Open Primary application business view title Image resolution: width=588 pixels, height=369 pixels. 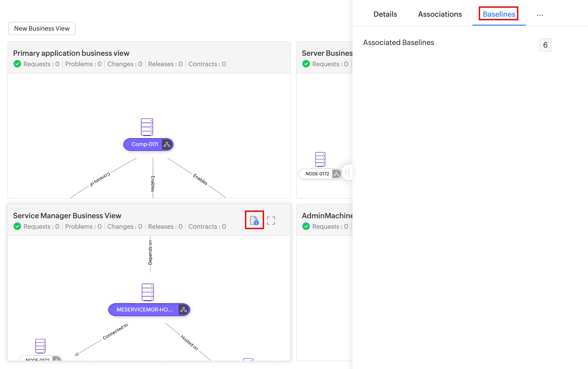pyautogui.click(x=71, y=53)
